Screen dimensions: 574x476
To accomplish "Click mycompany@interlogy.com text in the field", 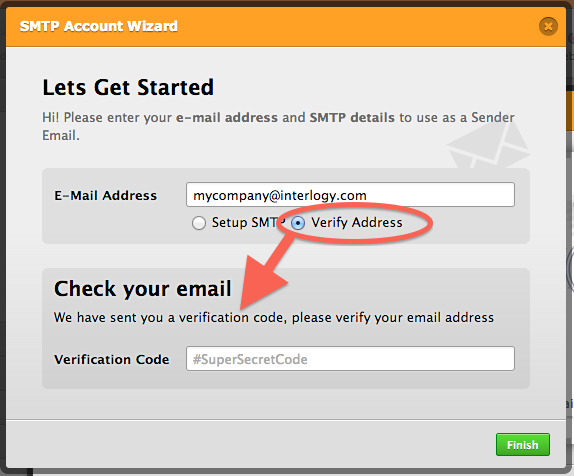I will tap(280, 196).
